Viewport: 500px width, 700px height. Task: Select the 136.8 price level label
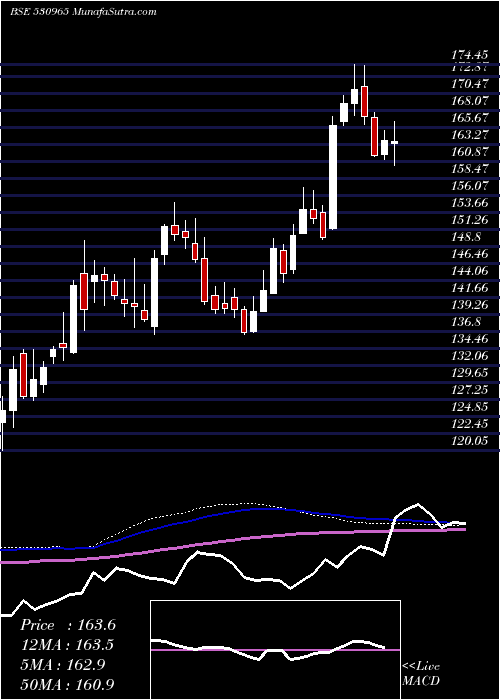(466, 322)
